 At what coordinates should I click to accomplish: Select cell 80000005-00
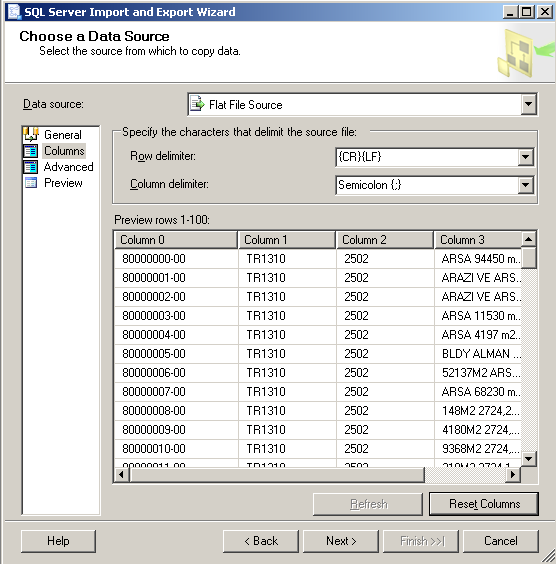pos(176,354)
